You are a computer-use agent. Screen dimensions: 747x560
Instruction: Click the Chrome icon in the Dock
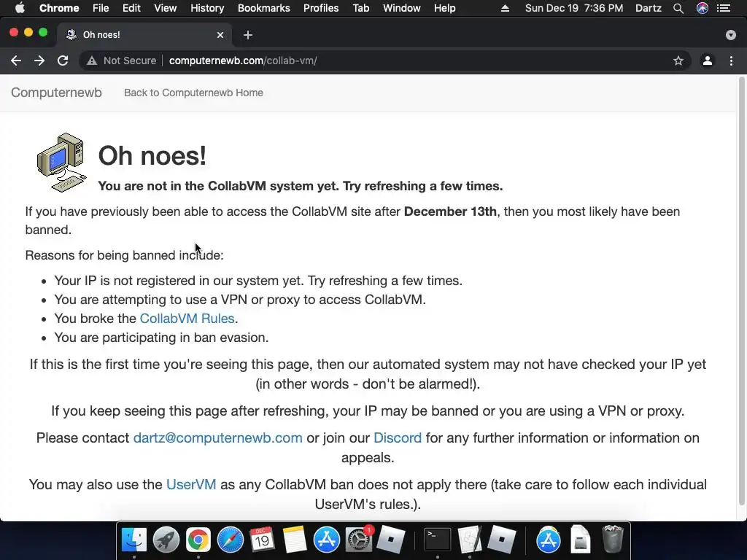click(198, 540)
